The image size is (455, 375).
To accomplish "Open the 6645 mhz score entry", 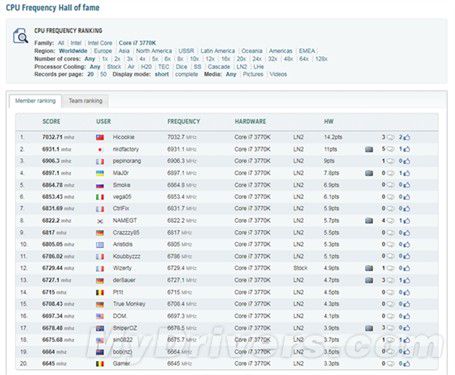I will [x=54, y=364].
